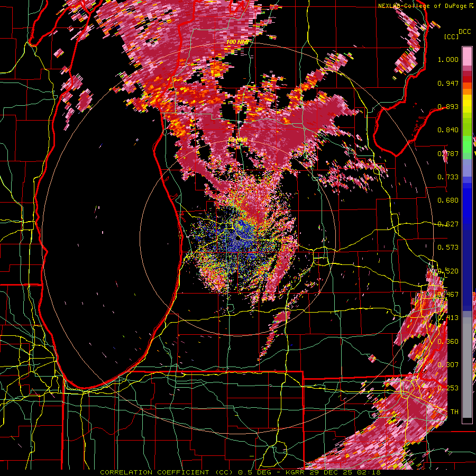Click the black radar site dot at center
Image resolution: width=476 pixels, height=476 pixels.
[238, 239]
